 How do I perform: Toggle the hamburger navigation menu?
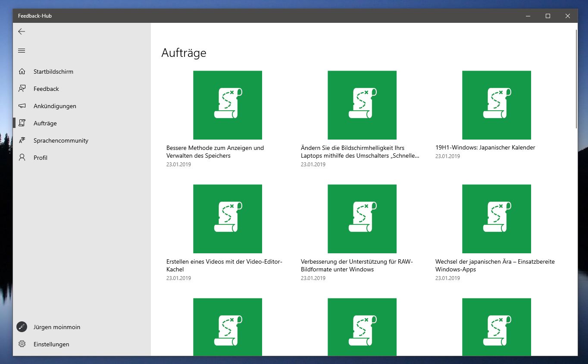(x=22, y=51)
